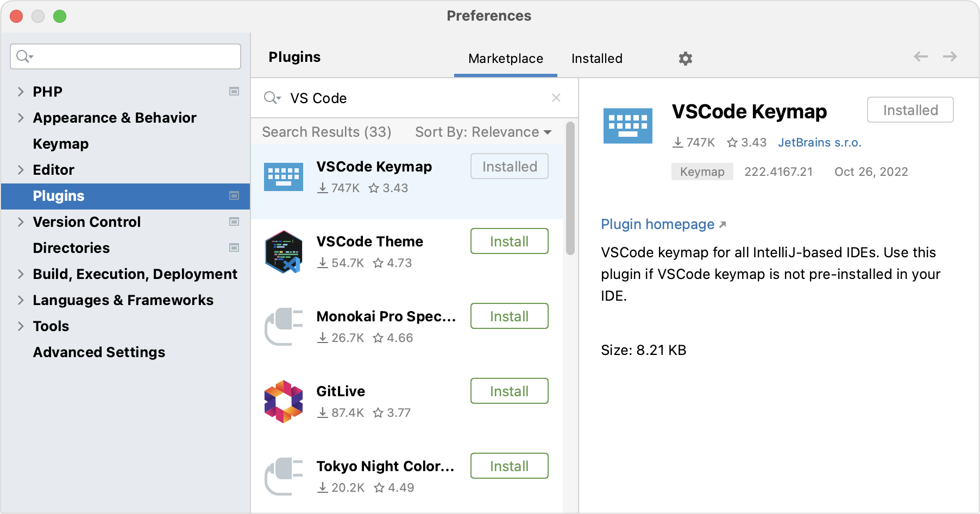The height and width of the screenshot is (514, 980).
Task: Clear the VS Code plugin search text
Action: tap(556, 98)
